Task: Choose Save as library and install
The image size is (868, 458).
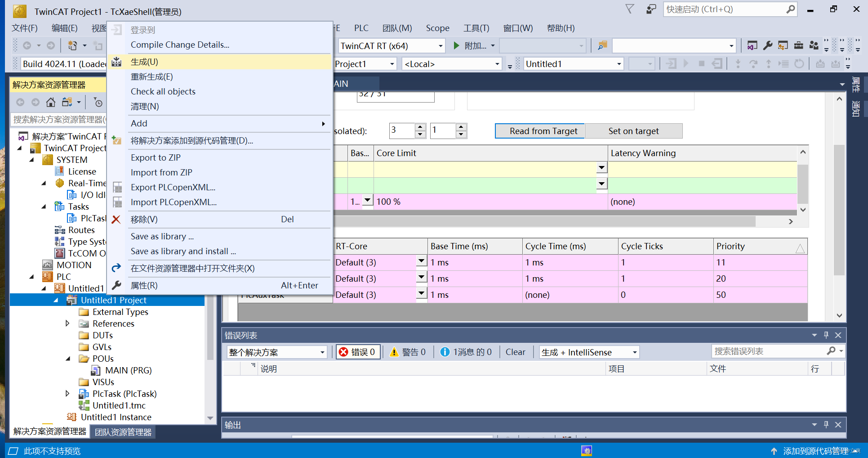Action: 219,251
